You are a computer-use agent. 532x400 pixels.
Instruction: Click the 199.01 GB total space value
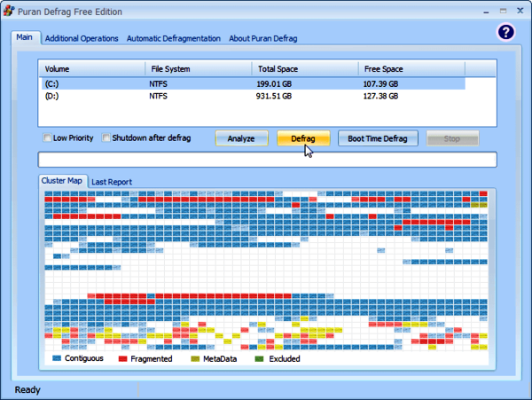[274, 83]
